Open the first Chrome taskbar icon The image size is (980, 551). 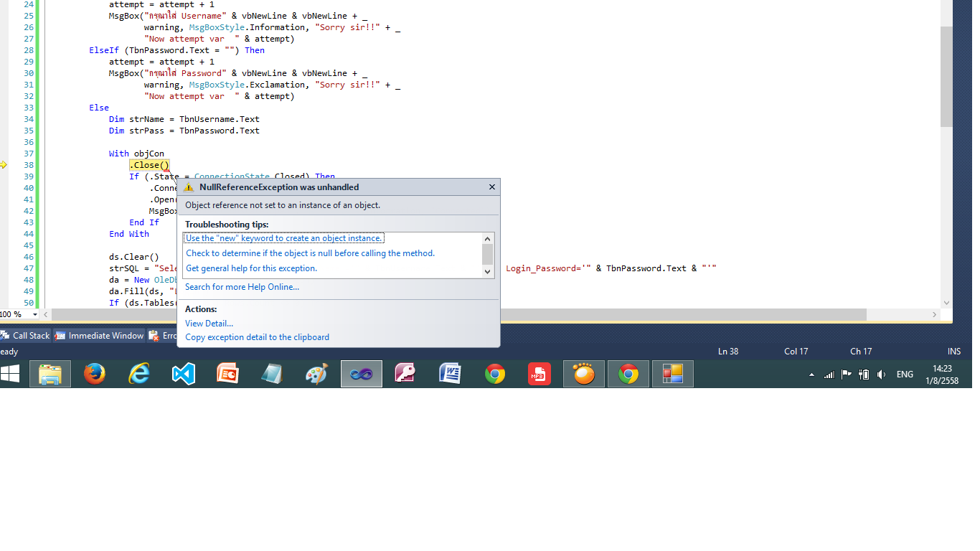[495, 374]
